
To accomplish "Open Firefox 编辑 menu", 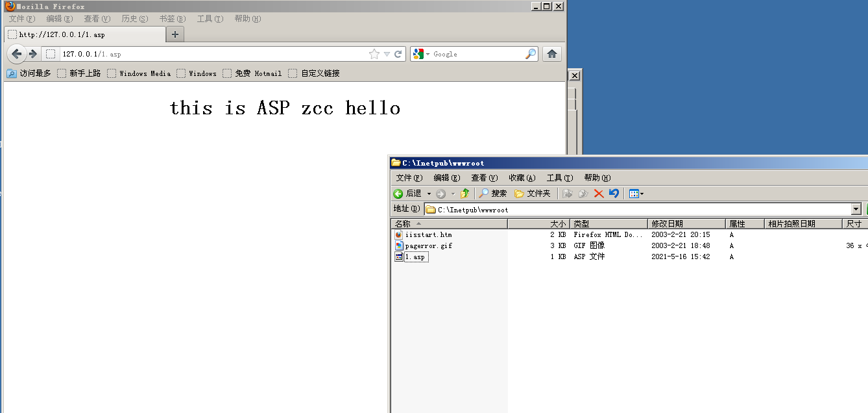I will 59,19.
